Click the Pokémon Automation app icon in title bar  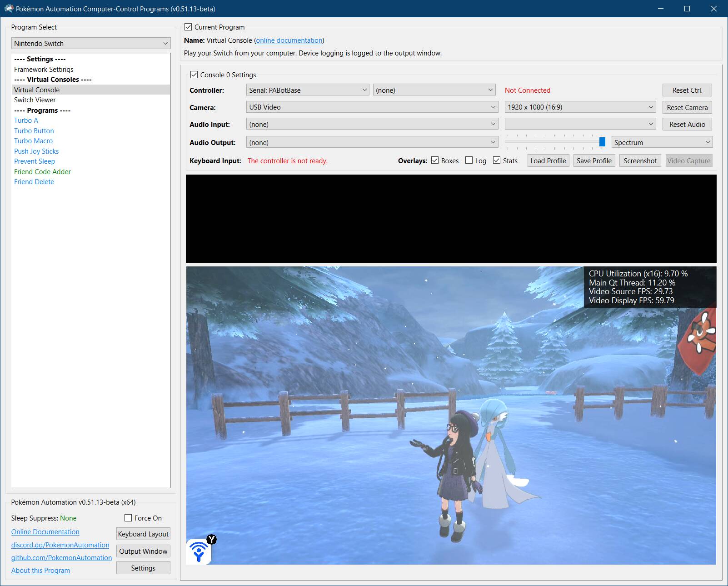point(9,9)
